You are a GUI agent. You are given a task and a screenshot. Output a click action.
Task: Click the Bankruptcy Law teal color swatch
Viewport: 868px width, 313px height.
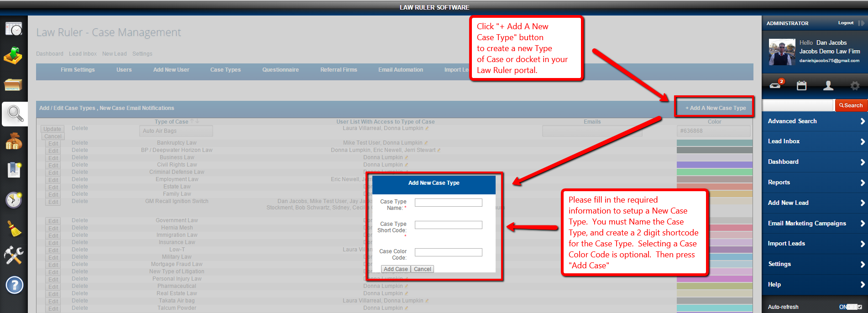click(x=714, y=143)
